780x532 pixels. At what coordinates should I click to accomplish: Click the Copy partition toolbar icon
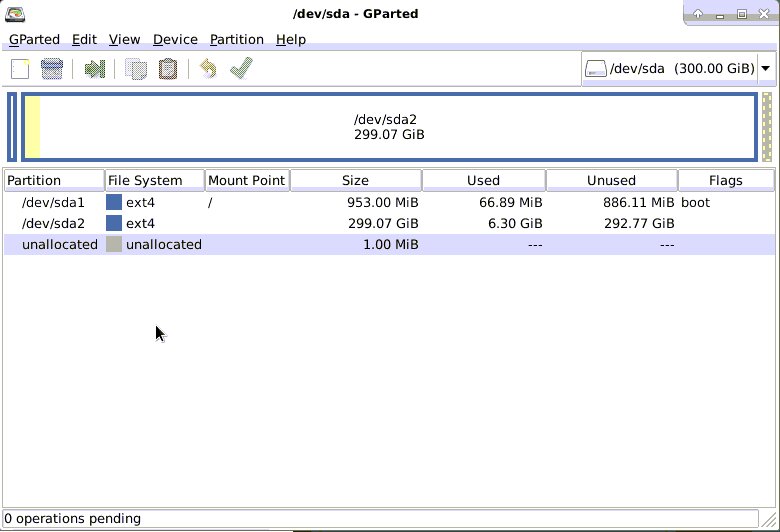tap(136, 69)
